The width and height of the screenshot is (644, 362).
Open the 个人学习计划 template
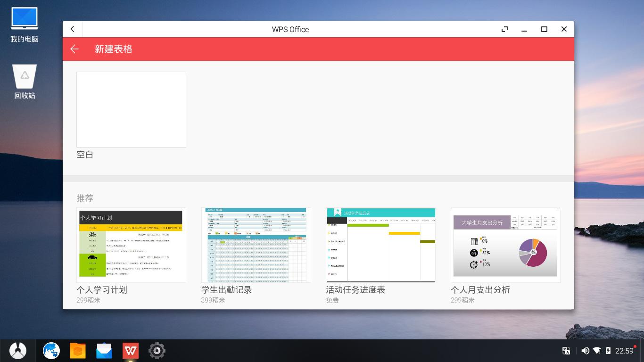coord(131,245)
